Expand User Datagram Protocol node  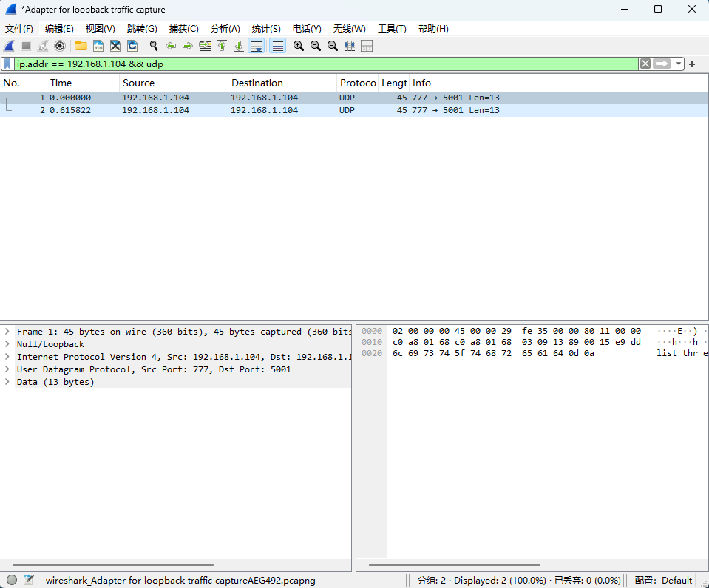(7, 369)
